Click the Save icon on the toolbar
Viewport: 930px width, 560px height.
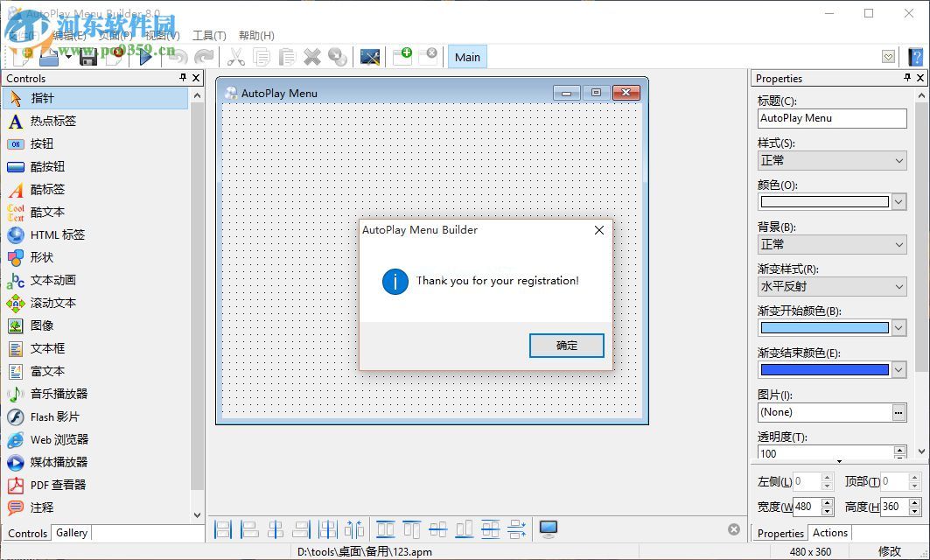tap(87, 56)
